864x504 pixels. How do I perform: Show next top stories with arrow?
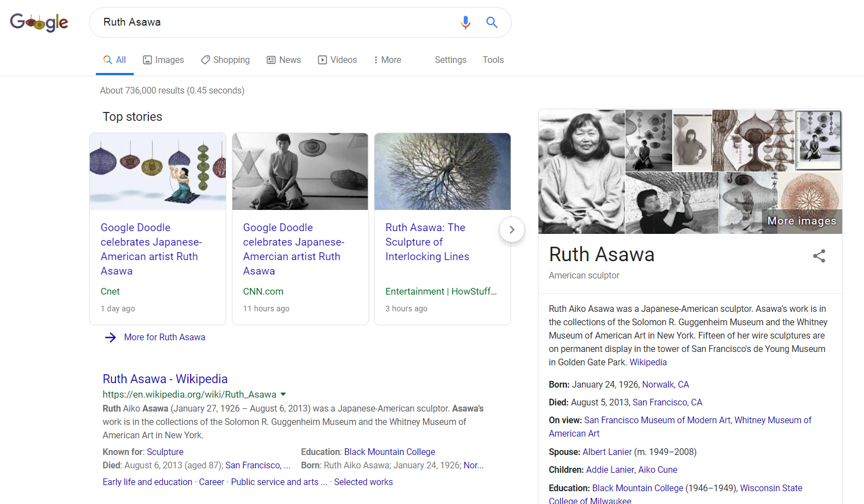tap(512, 229)
